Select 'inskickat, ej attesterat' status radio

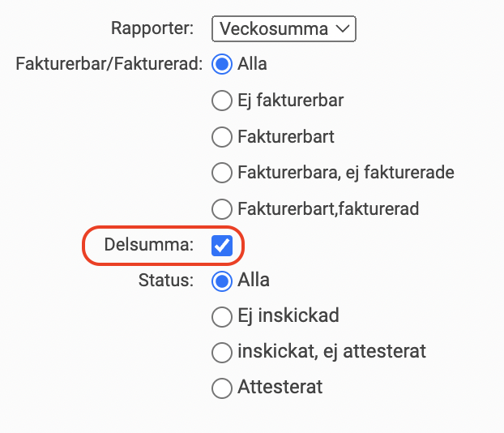click(221, 352)
